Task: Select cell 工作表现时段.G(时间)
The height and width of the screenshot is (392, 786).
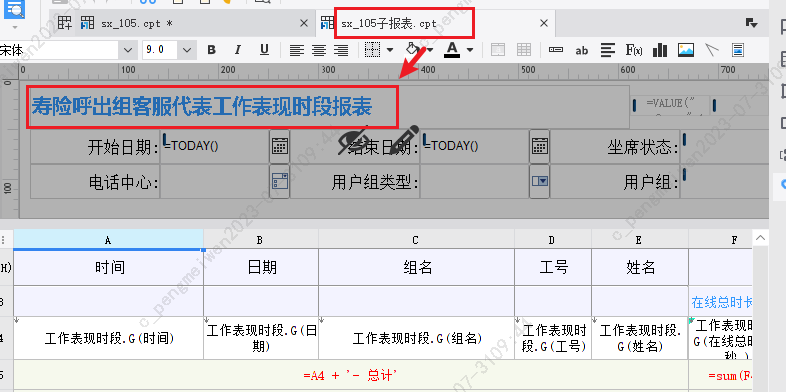Action: point(109,338)
